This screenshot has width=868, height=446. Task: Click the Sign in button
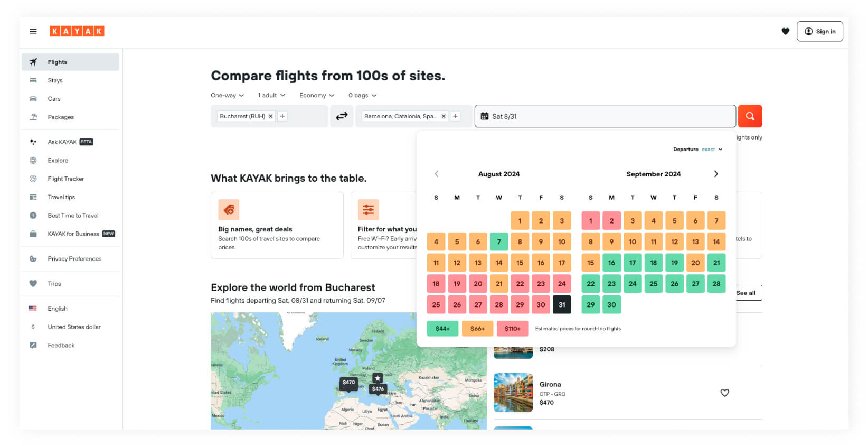pos(819,31)
